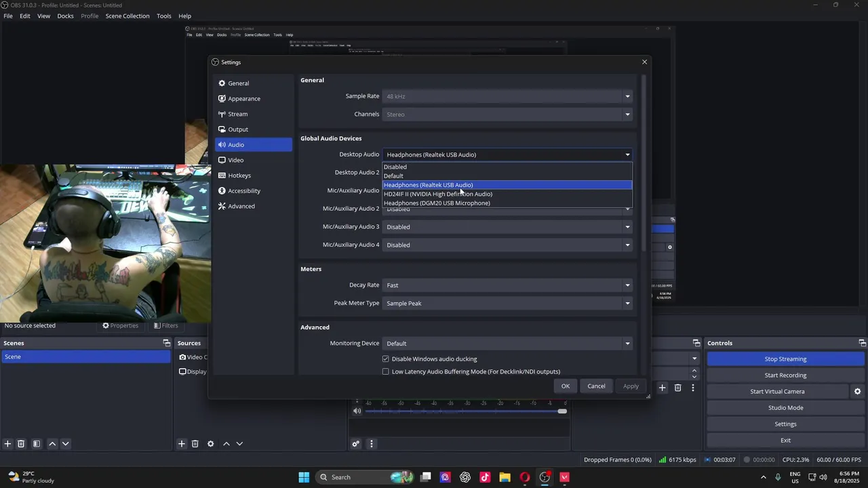Delete source with Sources trash icon
The image size is (868, 488).
[195, 444]
